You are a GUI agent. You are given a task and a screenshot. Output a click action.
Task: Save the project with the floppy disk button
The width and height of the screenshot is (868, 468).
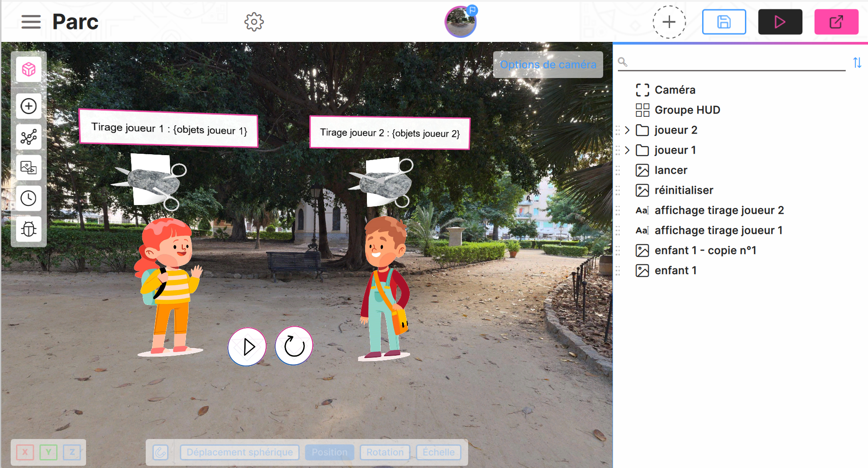point(724,22)
